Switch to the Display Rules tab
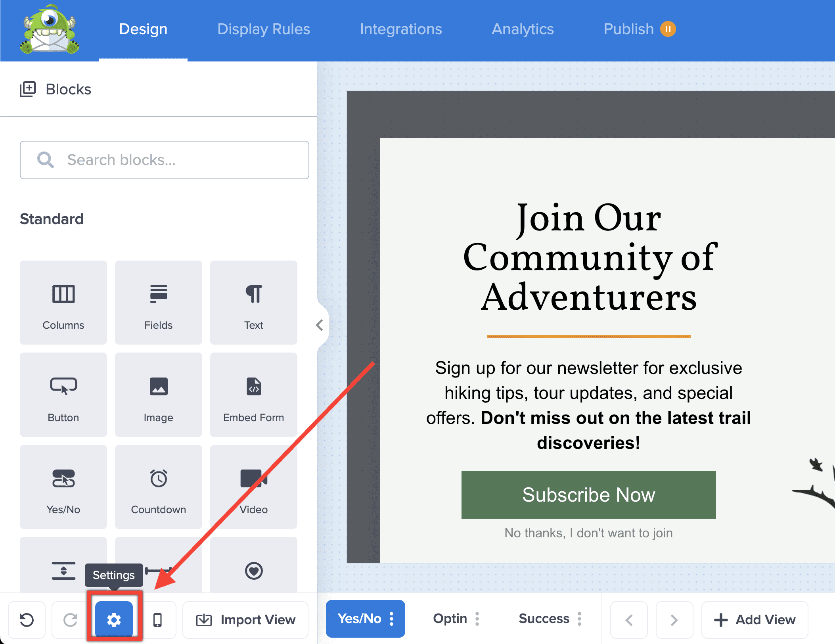Image resolution: width=835 pixels, height=644 pixels. (264, 29)
